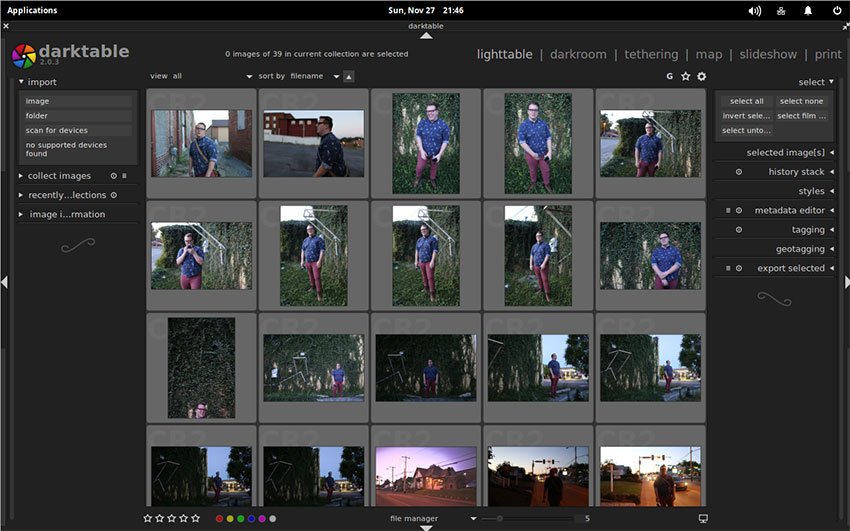Toggle ascending/descending sort order button
The height and width of the screenshot is (531, 850).
(349, 76)
